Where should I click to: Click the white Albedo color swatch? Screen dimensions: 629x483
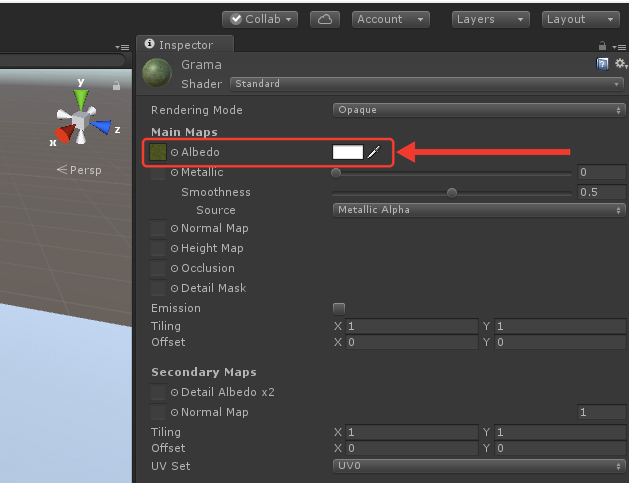[x=348, y=152]
